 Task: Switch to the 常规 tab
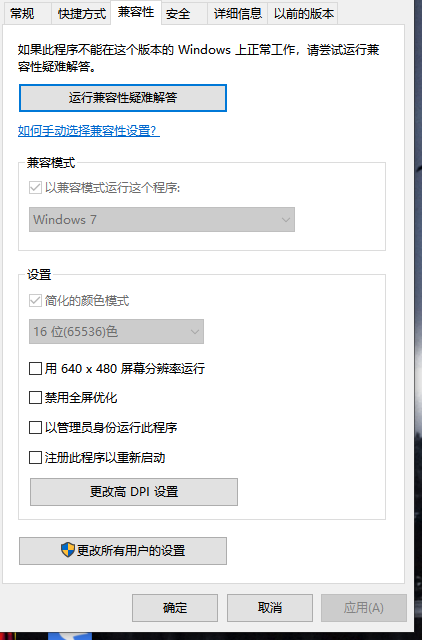pyautogui.click(x=22, y=14)
